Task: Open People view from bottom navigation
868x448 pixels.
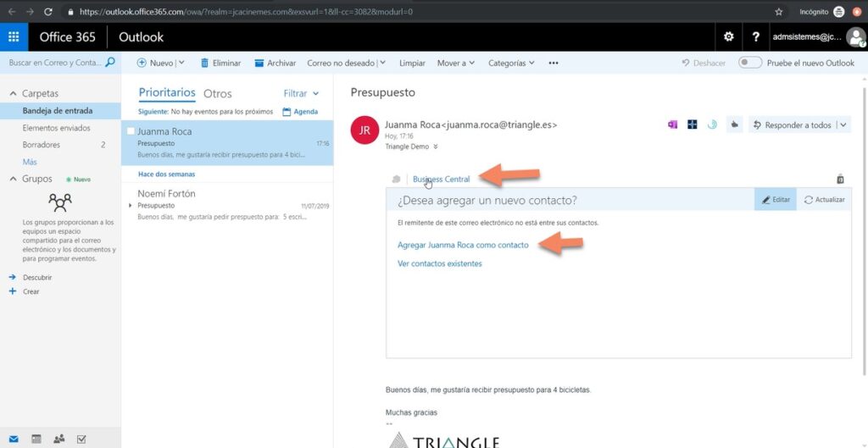Action: click(x=58, y=439)
